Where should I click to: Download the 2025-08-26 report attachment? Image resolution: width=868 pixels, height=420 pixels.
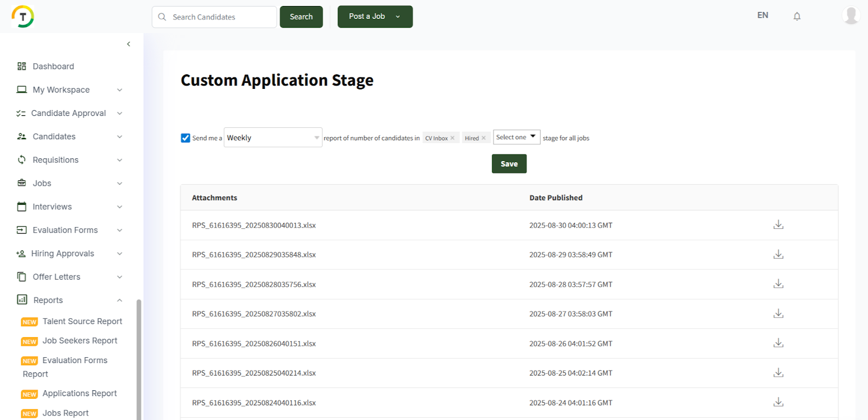(x=778, y=343)
